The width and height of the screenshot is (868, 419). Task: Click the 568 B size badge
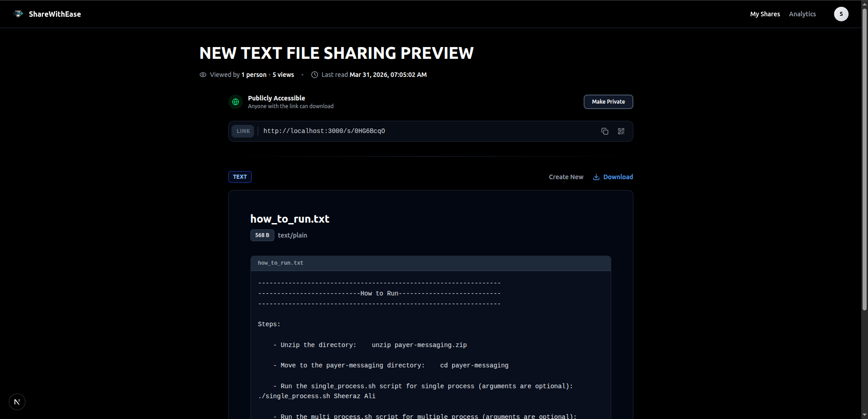262,235
